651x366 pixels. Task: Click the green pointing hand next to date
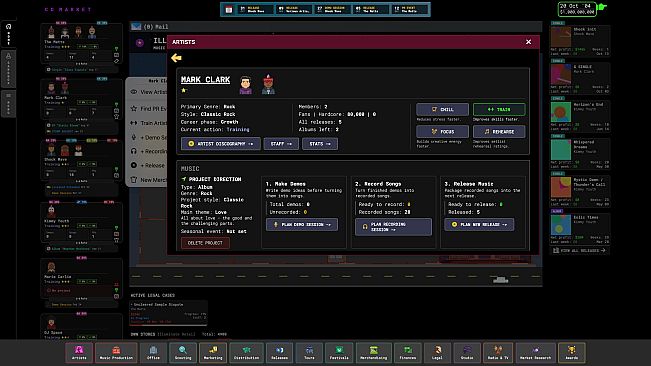coord(602,7)
